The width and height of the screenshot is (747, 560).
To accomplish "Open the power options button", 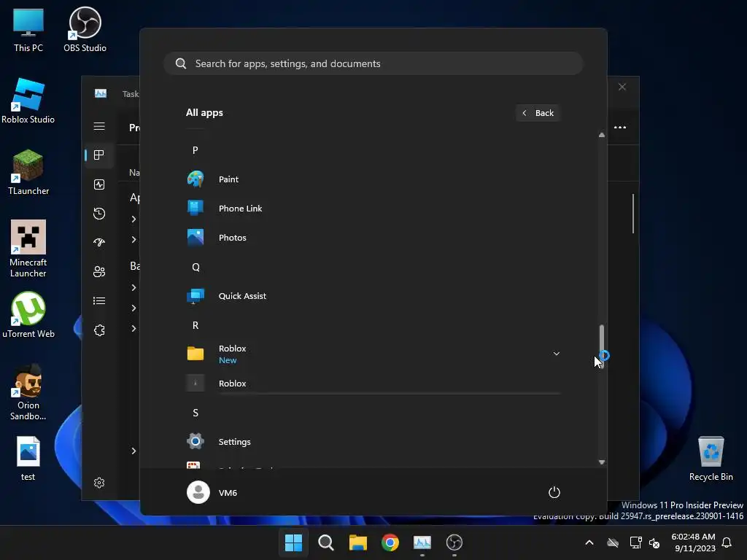I will coord(554,492).
